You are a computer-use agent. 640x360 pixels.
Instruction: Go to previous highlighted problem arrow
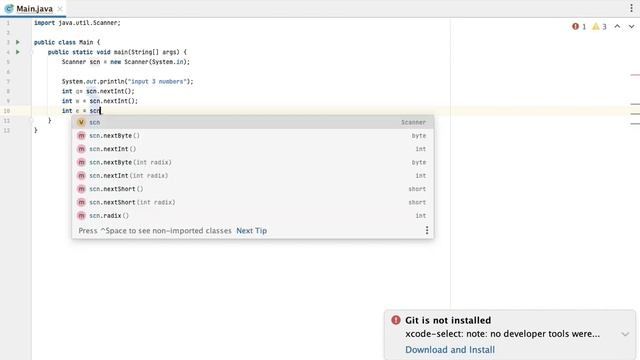tap(617, 27)
